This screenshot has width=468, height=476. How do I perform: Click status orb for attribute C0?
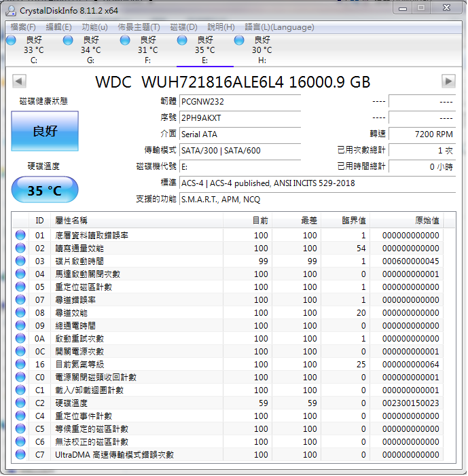pyautogui.click(x=20, y=377)
